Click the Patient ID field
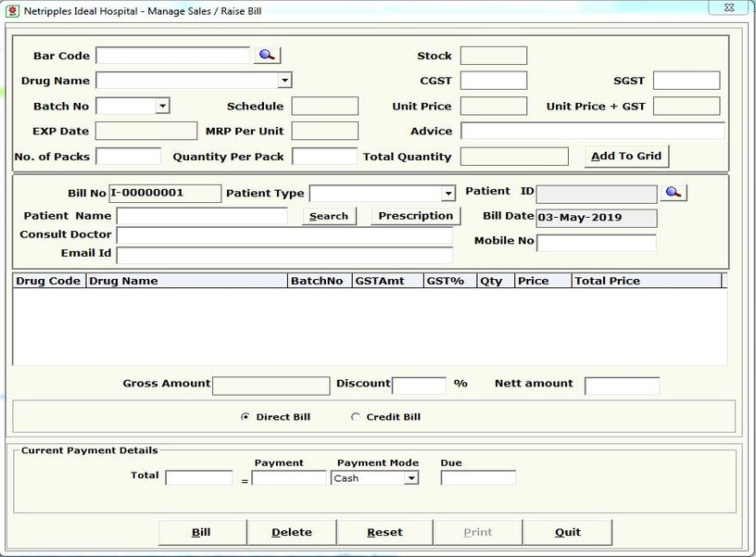756x557 pixels. pos(597,195)
